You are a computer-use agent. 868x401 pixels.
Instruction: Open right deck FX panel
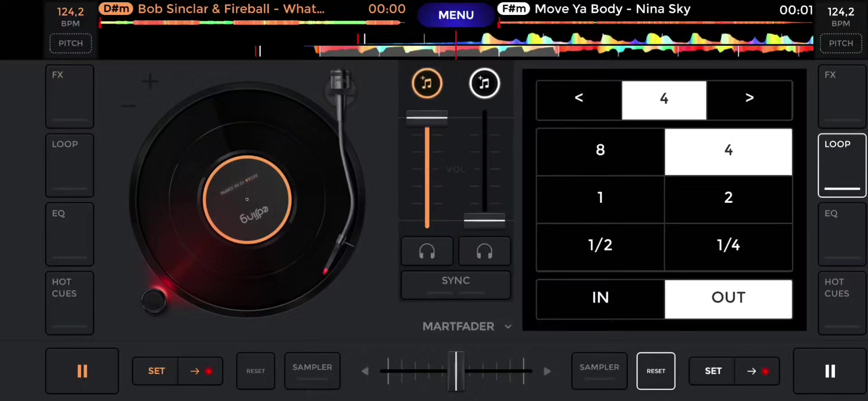pyautogui.click(x=842, y=97)
